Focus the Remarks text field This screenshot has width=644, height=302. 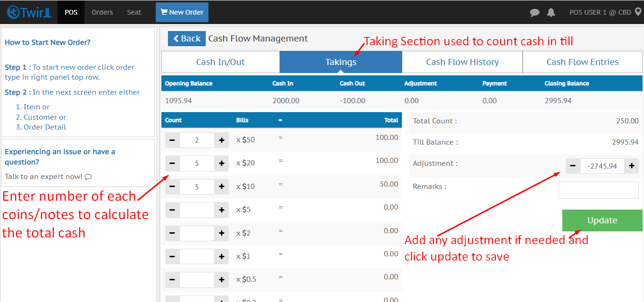click(598, 190)
